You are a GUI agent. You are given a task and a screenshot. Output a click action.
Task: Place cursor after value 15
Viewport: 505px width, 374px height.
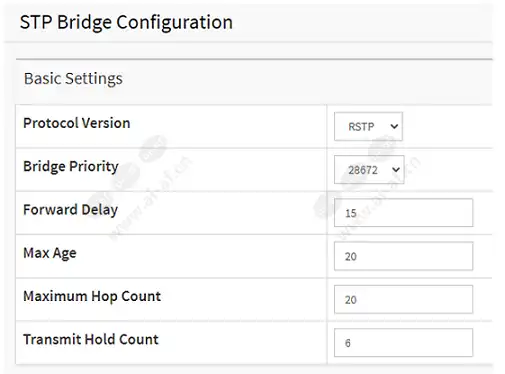coord(357,213)
